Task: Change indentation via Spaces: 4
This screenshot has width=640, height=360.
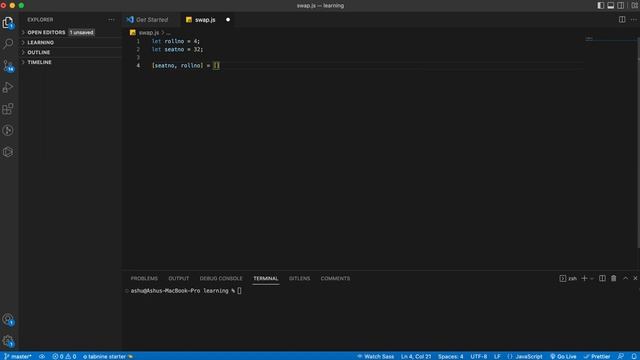Action: tap(451, 356)
